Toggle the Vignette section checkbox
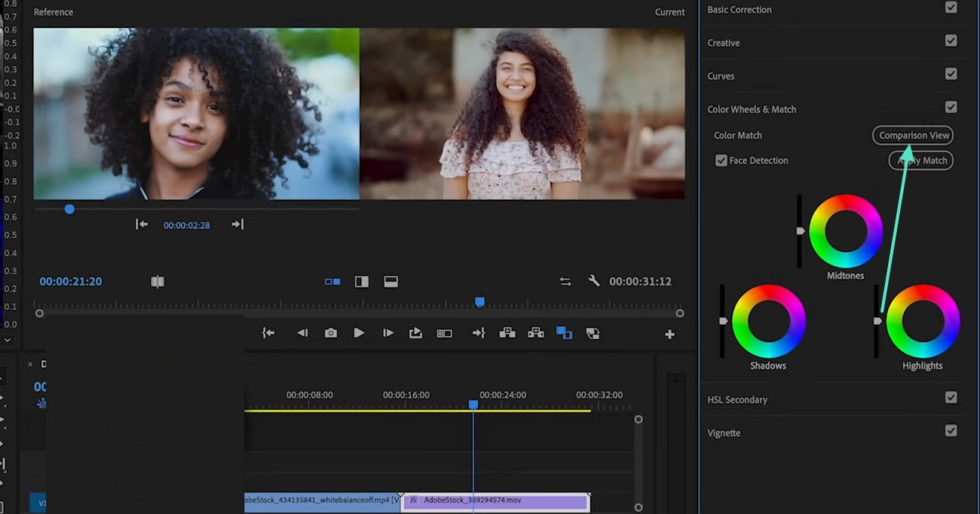Viewport: 980px width, 514px height. coord(951,431)
